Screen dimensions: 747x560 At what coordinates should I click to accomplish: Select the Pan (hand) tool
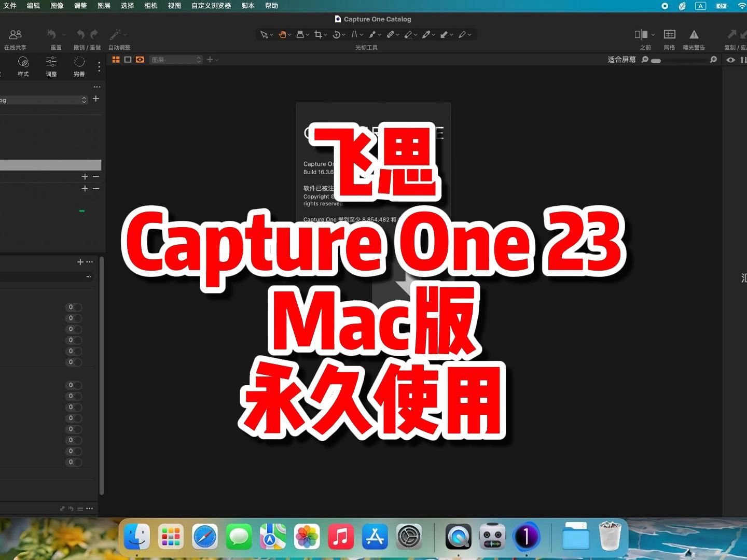(x=283, y=34)
